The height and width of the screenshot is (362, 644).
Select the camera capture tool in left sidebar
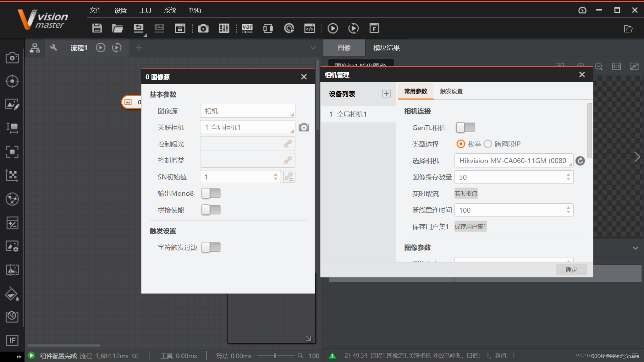point(12,58)
